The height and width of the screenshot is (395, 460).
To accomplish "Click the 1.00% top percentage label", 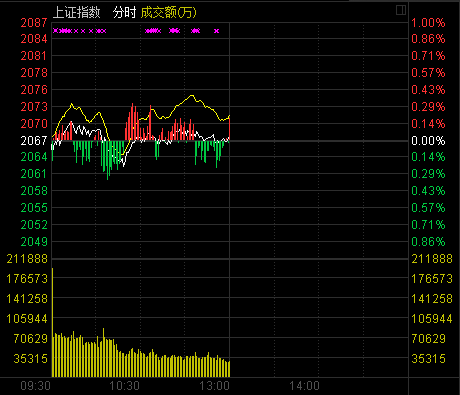I will 428,23.
